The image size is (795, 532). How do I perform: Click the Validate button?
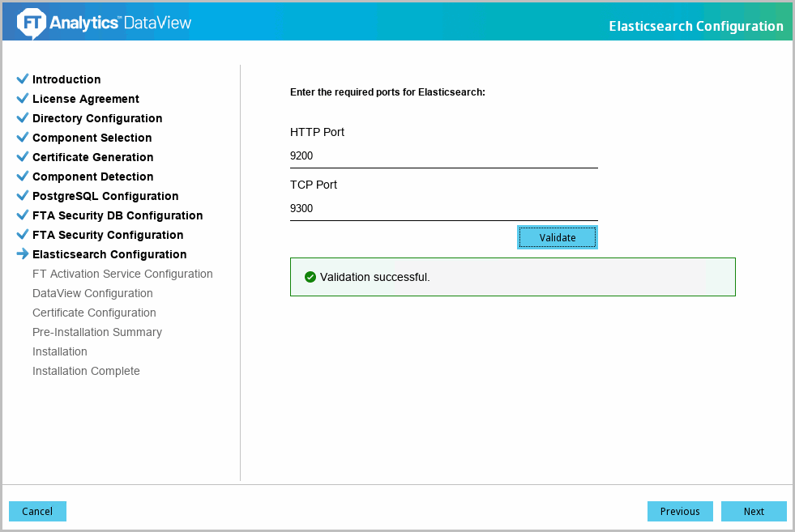(558, 237)
